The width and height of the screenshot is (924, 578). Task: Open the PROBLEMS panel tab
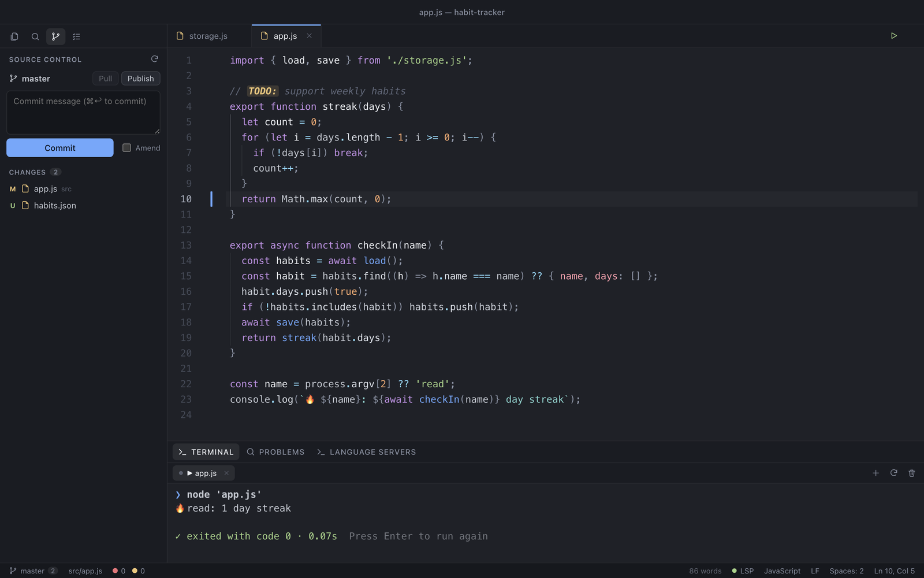click(275, 452)
